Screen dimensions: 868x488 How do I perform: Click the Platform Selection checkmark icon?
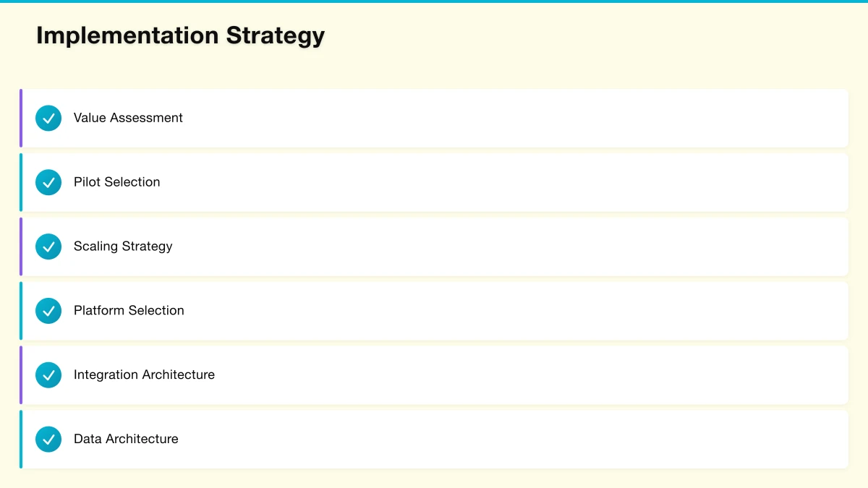(48, 311)
